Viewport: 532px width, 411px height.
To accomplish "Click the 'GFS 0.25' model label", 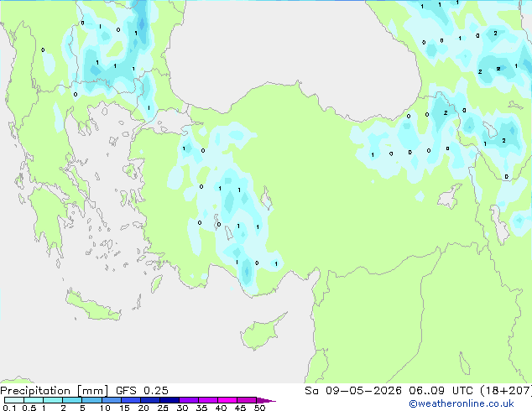I will [142, 391].
